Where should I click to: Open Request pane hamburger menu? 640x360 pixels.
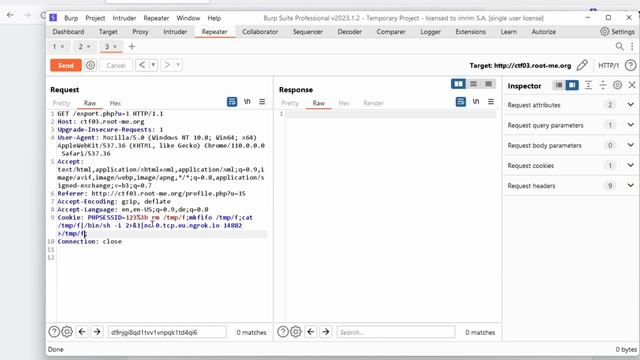pos(262,102)
